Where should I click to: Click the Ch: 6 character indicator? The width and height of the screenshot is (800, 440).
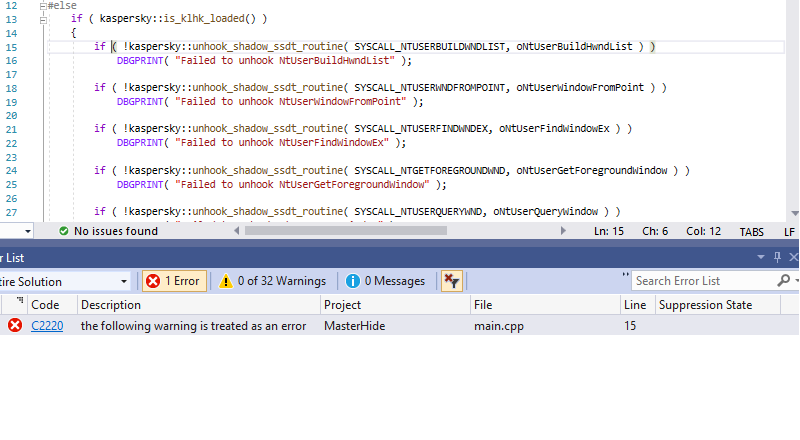click(x=655, y=231)
